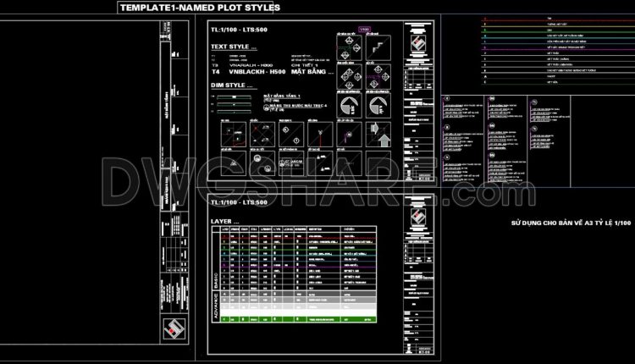Select the green highlighted row in layer table

click(x=298, y=319)
